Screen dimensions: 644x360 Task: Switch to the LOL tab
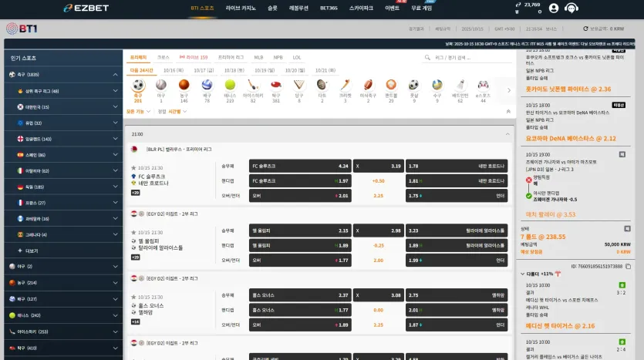click(x=296, y=58)
